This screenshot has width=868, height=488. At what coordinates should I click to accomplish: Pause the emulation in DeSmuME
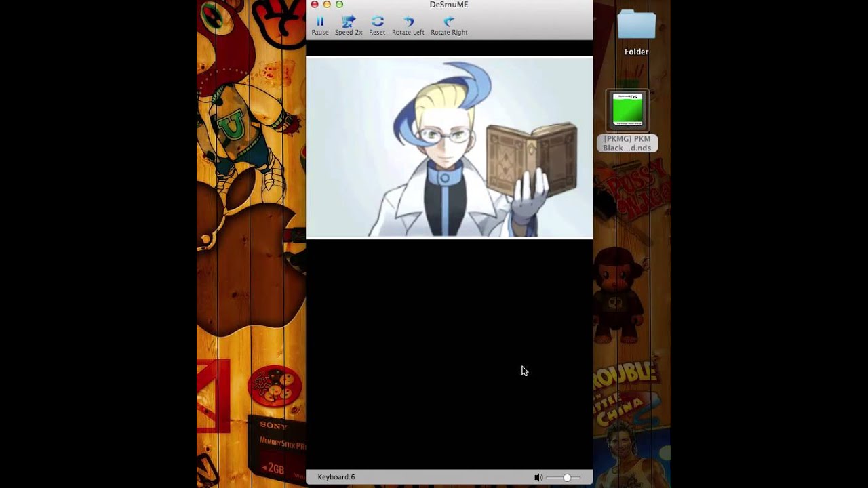click(x=320, y=26)
